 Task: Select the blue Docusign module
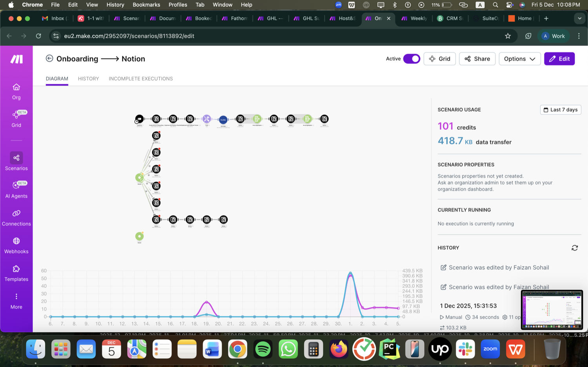point(223,119)
